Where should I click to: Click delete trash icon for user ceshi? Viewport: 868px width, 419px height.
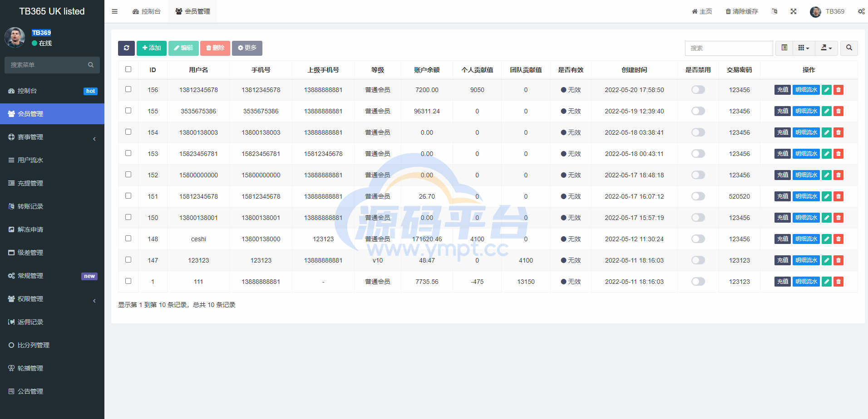tap(838, 239)
